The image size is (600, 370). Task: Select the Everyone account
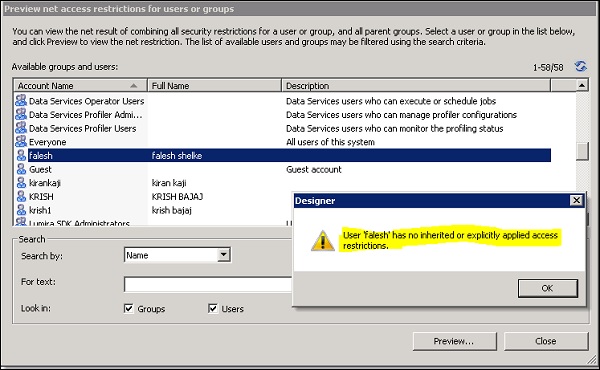coord(47,142)
